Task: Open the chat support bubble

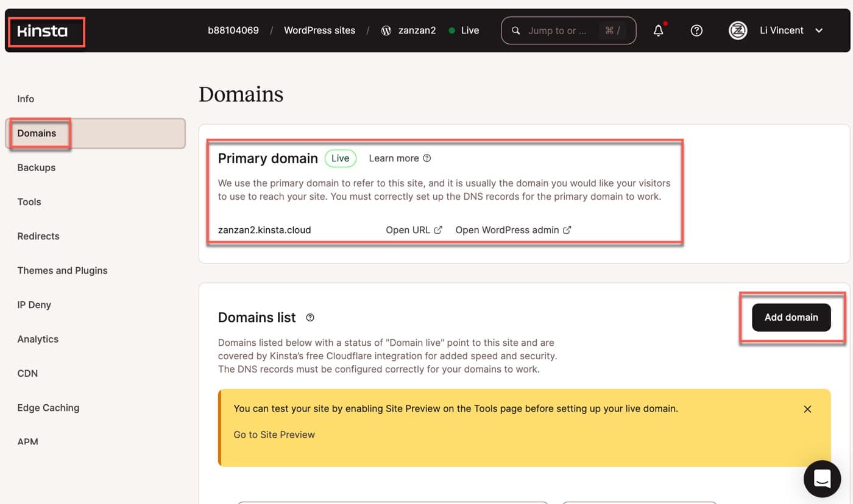Action: click(x=822, y=478)
